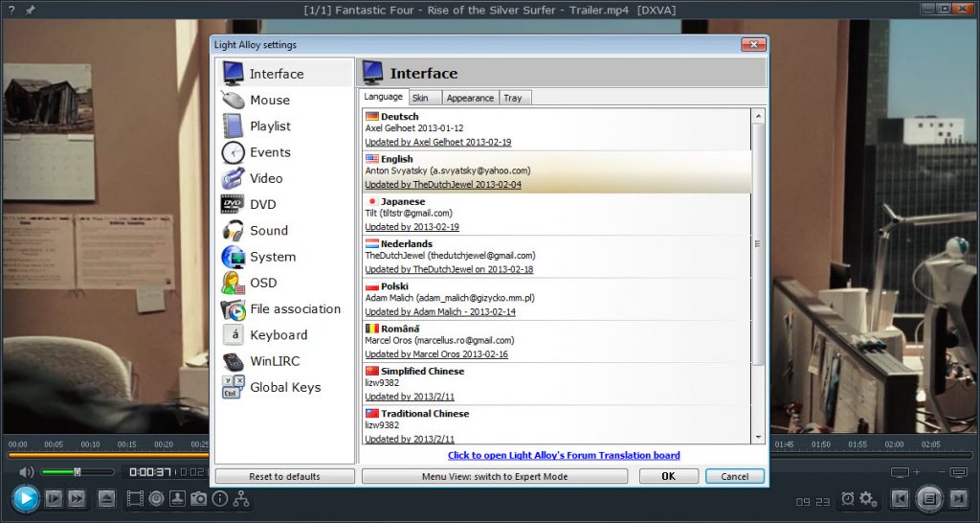
Task: Switch to the Tray tab
Action: [x=515, y=98]
